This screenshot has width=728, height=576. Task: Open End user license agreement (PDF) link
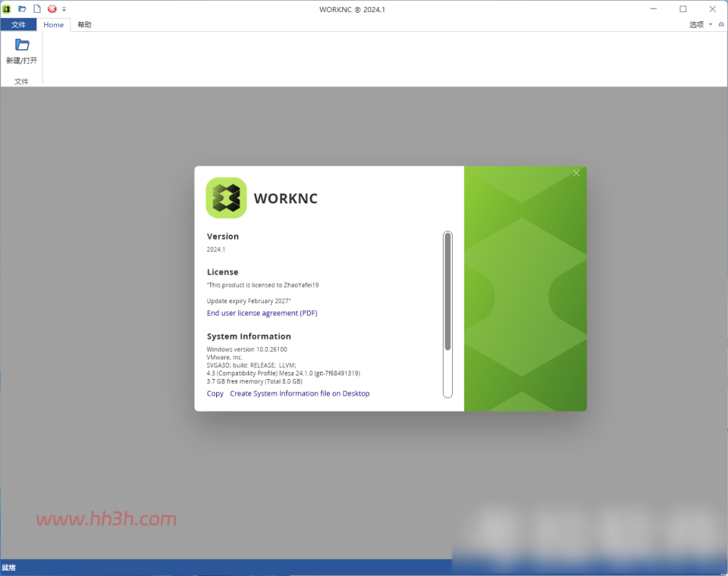tap(262, 313)
